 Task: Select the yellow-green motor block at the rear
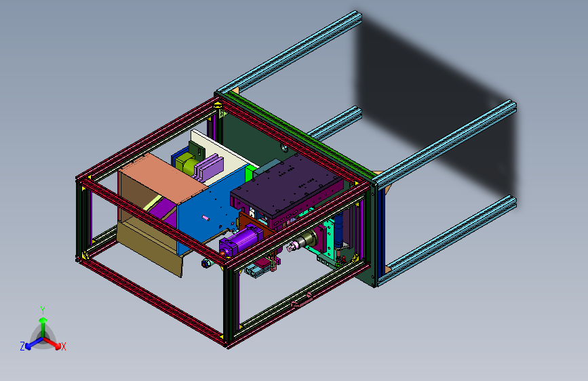tap(186, 163)
